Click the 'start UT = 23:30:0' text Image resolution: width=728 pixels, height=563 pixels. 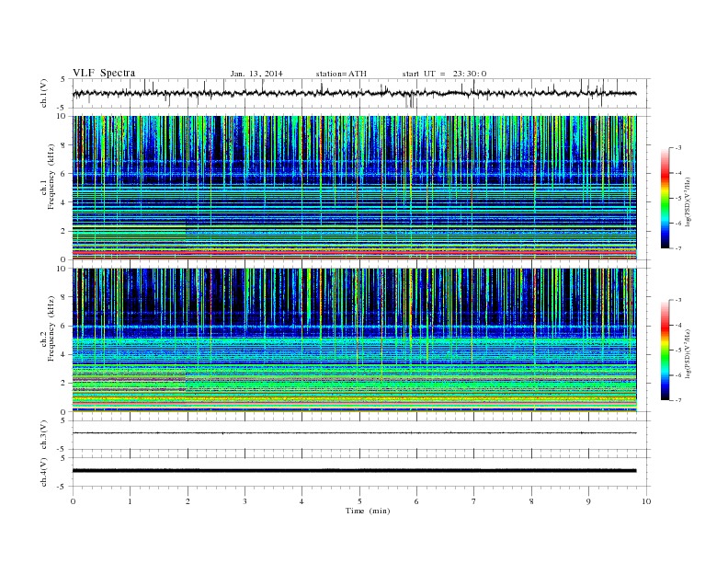click(x=444, y=74)
